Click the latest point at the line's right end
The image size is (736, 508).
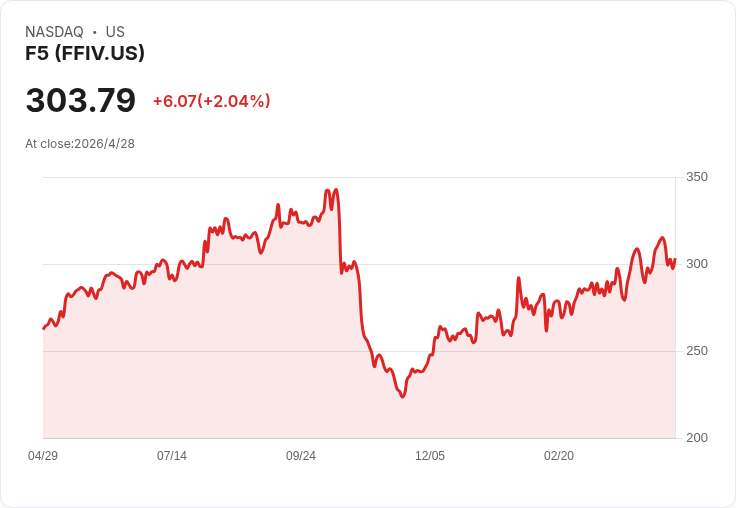675,260
